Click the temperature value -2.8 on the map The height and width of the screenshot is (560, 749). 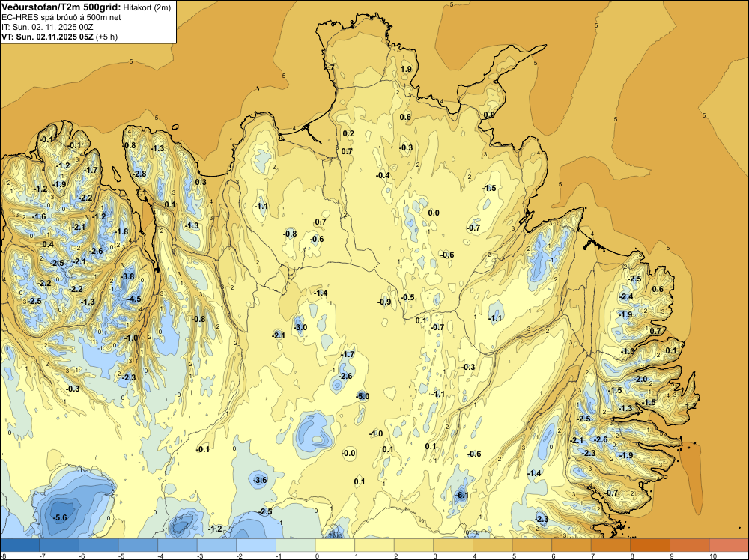(139, 174)
